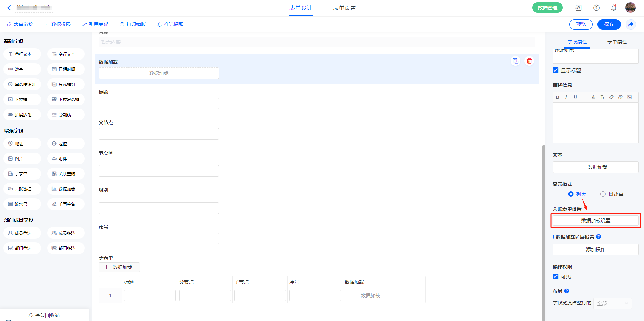Click insert image icon in 描述信息 editor
The image size is (644, 321).
click(x=629, y=97)
